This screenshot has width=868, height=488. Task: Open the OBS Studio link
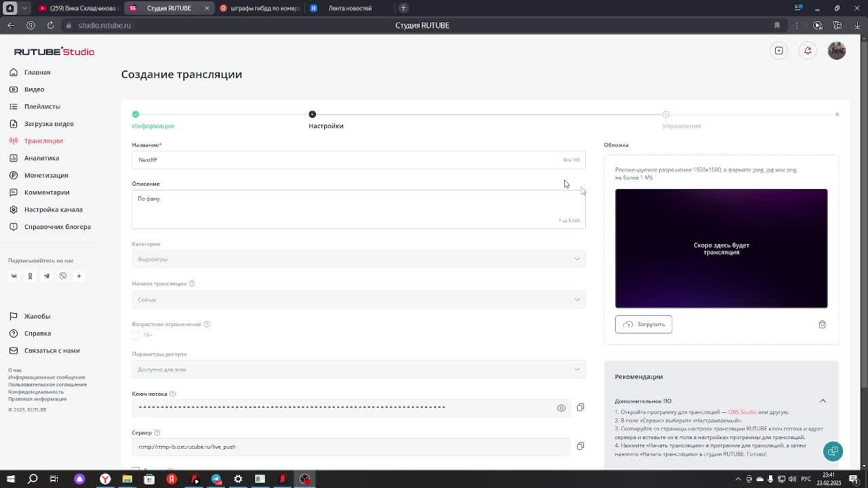pyautogui.click(x=742, y=412)
